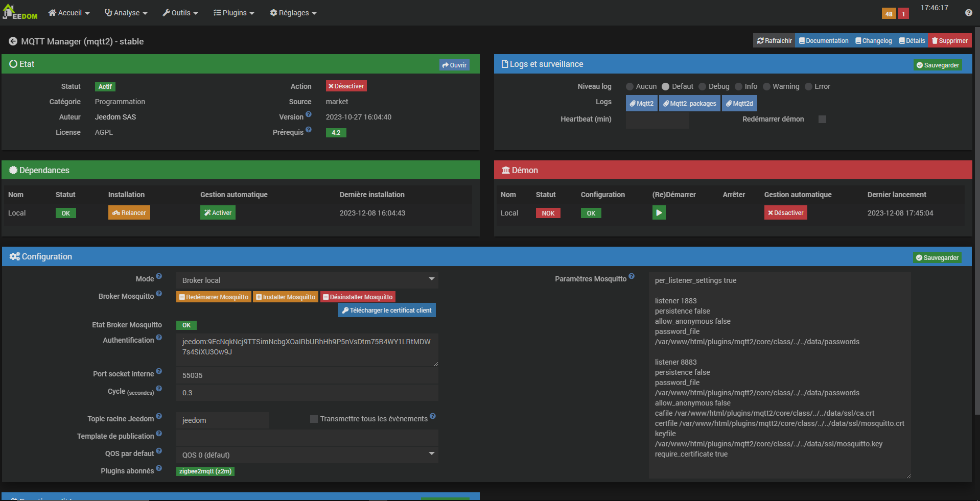Viewport: 980px width, 501px height.
Task: Click the Plugins abonnés help icon
Action: pyautogui.click(x=159, y=468)
